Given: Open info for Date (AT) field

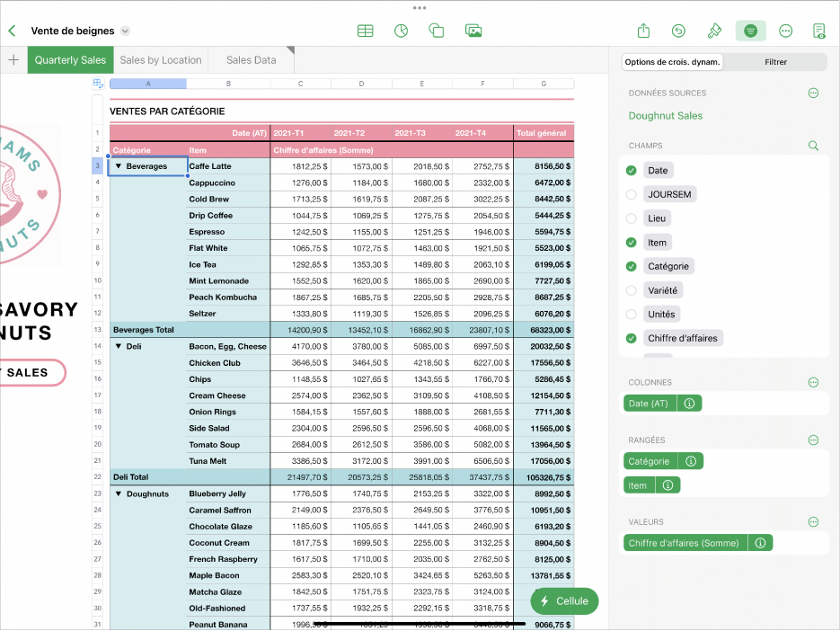Looking at the screenshot, I should tap(689, 404).
